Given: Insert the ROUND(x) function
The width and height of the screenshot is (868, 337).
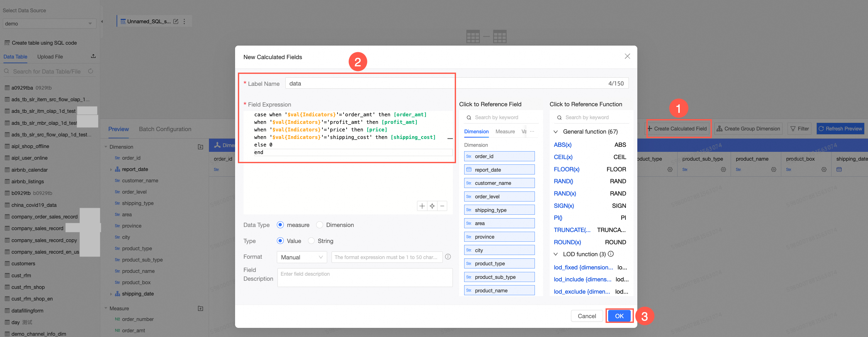Looking at the screenshot, I should (x=567, y=242).
